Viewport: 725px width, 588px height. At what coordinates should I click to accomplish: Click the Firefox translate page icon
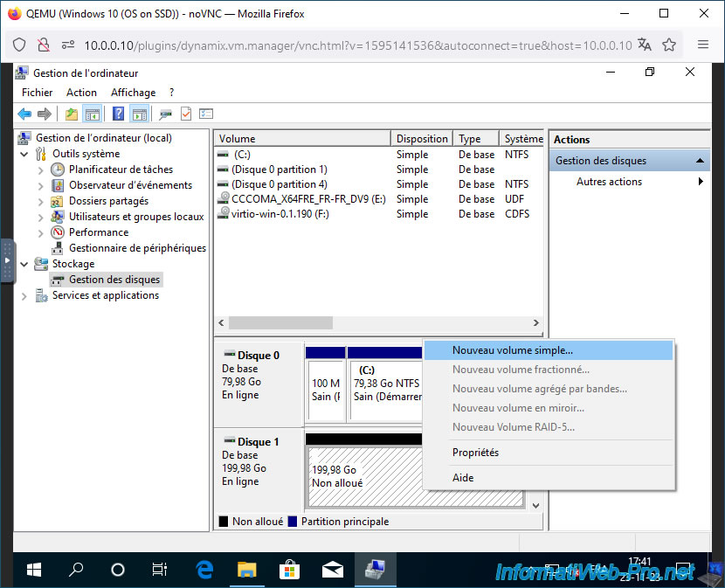645,45
